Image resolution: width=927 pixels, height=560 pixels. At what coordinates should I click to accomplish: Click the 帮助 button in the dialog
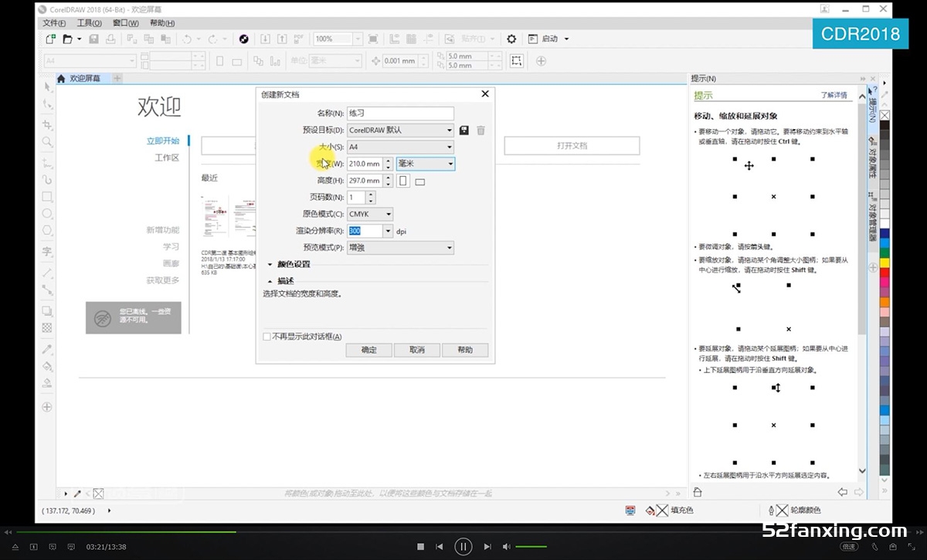(465, 350)
